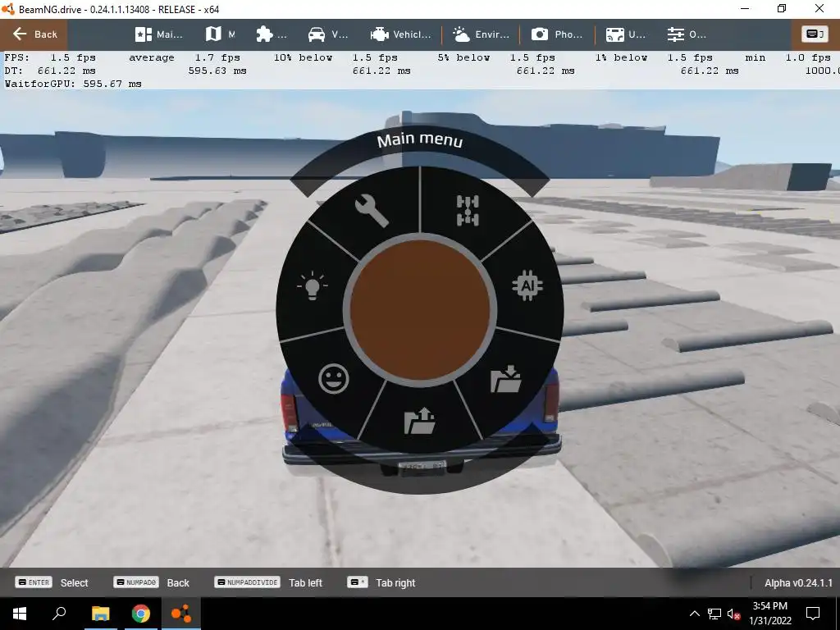840x630 pixels.
Task: Click the muted volume tray icon
Action: (x=733, y=614)
